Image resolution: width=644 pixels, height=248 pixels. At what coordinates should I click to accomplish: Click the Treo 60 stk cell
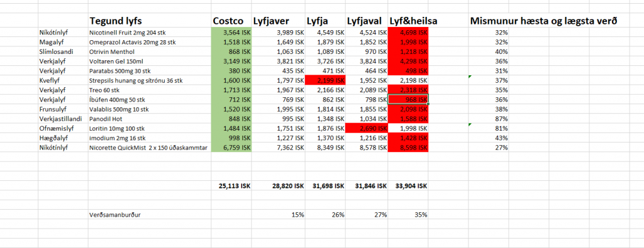pyautogui.click(x=150, y=90)
